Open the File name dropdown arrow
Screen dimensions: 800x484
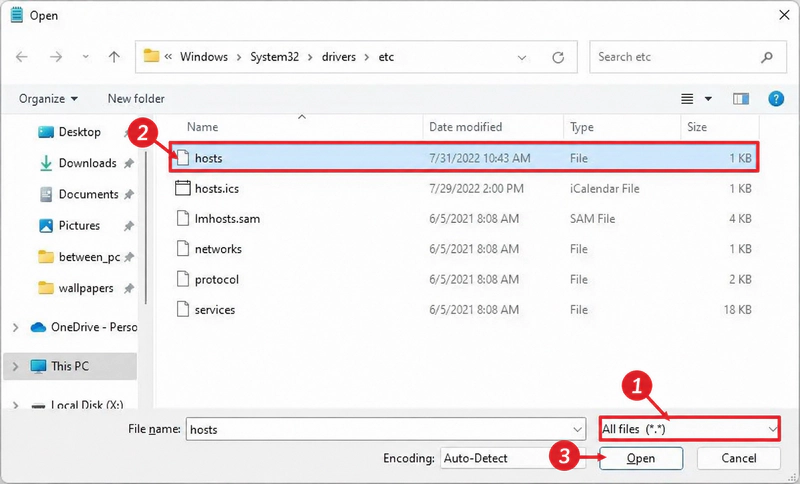tap(577, 429)
